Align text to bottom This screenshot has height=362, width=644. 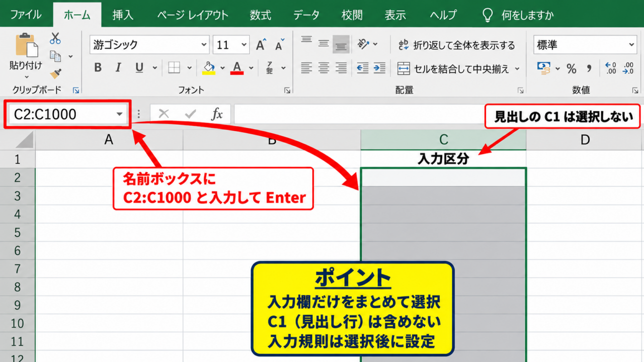(341, 45)
